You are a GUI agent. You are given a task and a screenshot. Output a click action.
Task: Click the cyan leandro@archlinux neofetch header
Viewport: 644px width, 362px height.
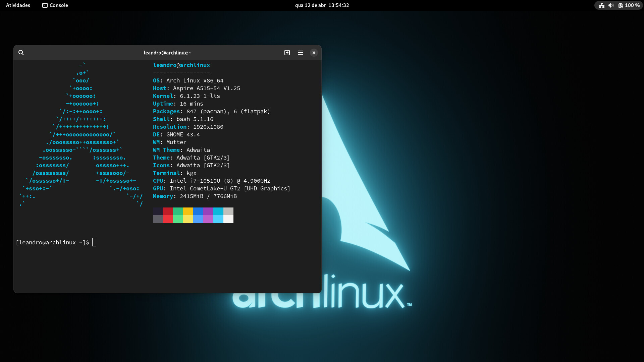pyautogui.click(x=181, y=65)
